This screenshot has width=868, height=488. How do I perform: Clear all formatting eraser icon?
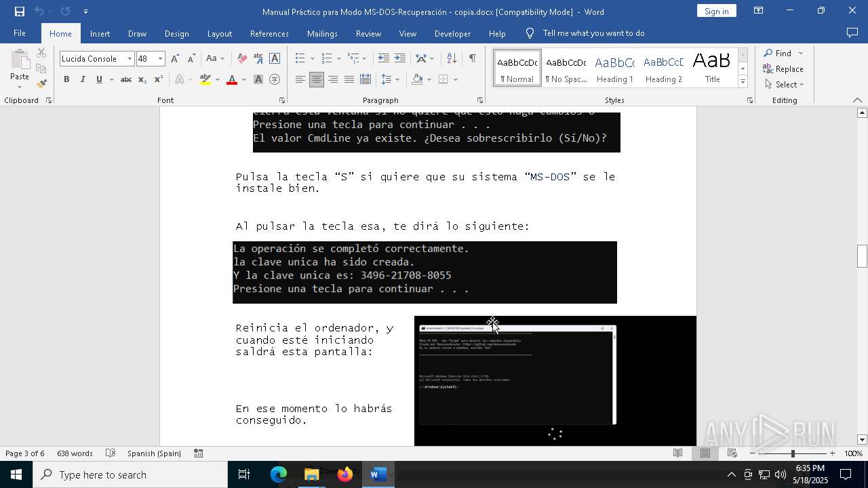click(242, 59)
